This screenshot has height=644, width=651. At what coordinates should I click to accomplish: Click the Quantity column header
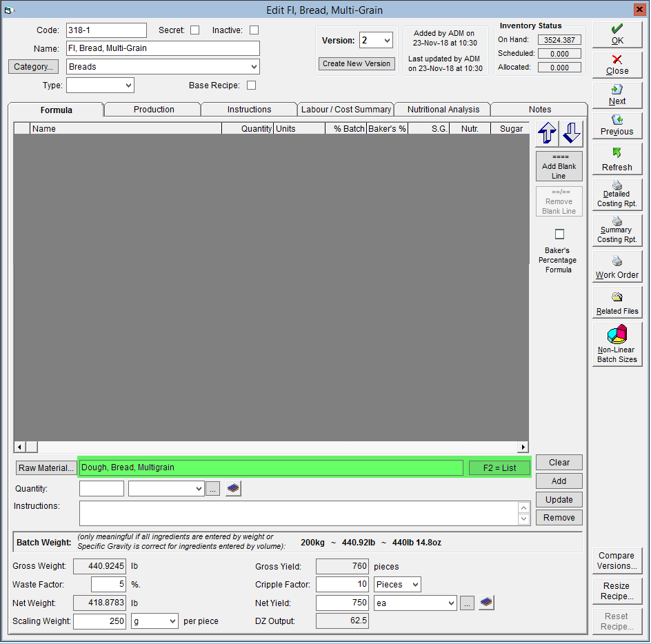click(248, 128)
